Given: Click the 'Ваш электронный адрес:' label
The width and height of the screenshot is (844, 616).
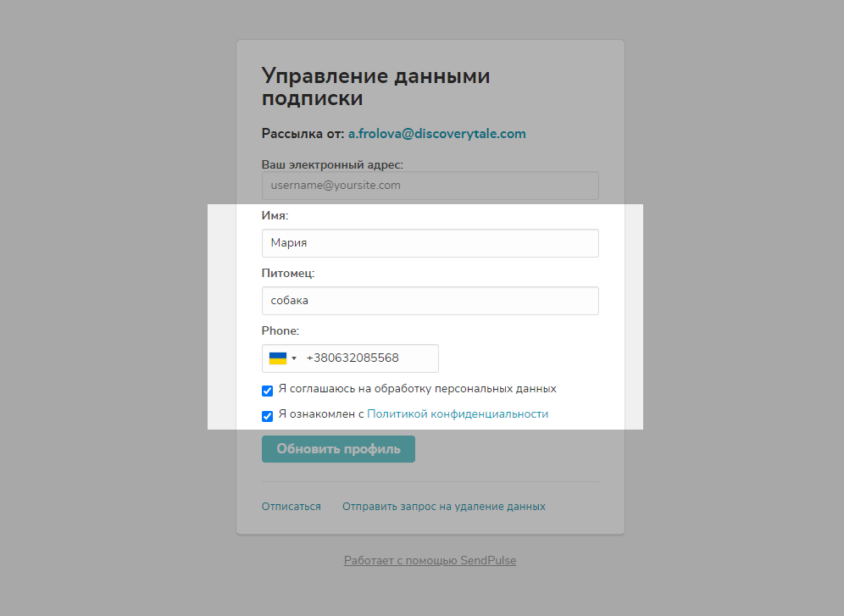Looking at the screenshot, I should pyautogui.click(x=332, y=164).
